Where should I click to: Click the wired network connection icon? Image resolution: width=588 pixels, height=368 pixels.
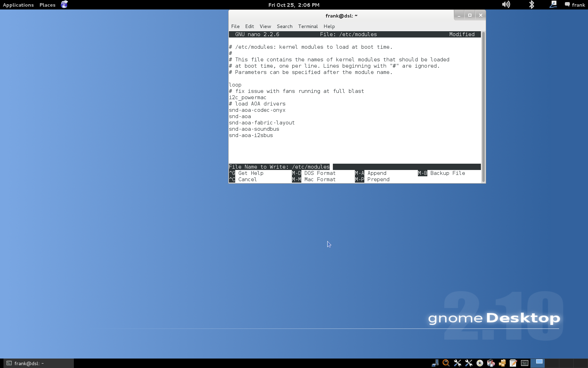553,5
